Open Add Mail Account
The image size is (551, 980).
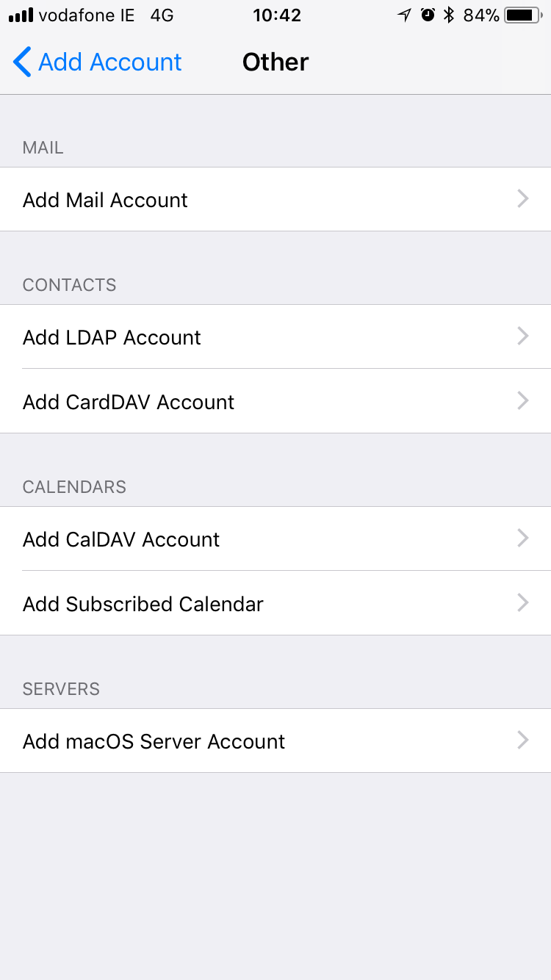click(275, 199)
